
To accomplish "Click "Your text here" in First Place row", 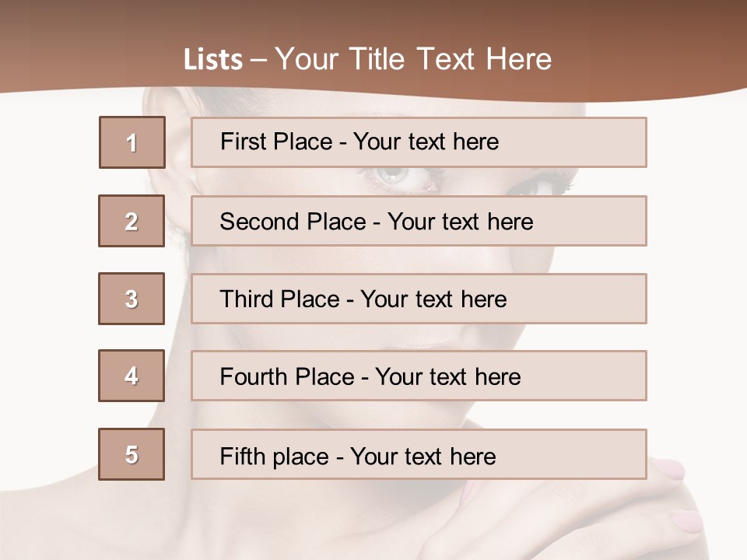I will tap(426, 142).
